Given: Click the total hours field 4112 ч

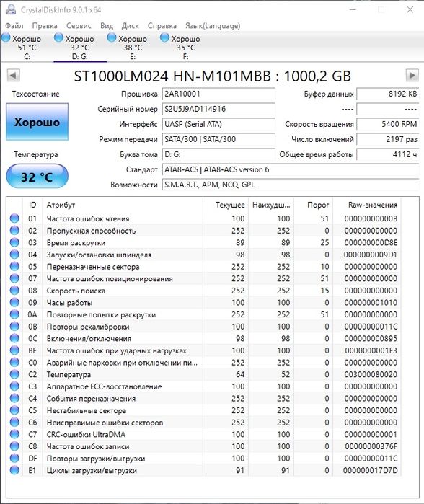Looking at the screenshot, I should tap(388, 154).
